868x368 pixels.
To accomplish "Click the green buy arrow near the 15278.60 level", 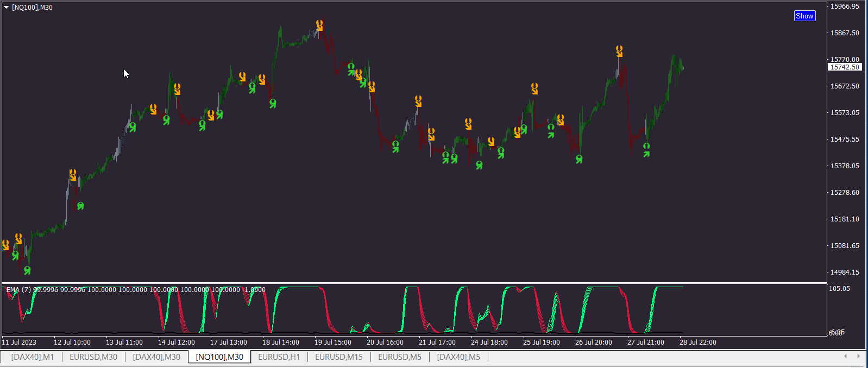I will (x=80, y=206).
